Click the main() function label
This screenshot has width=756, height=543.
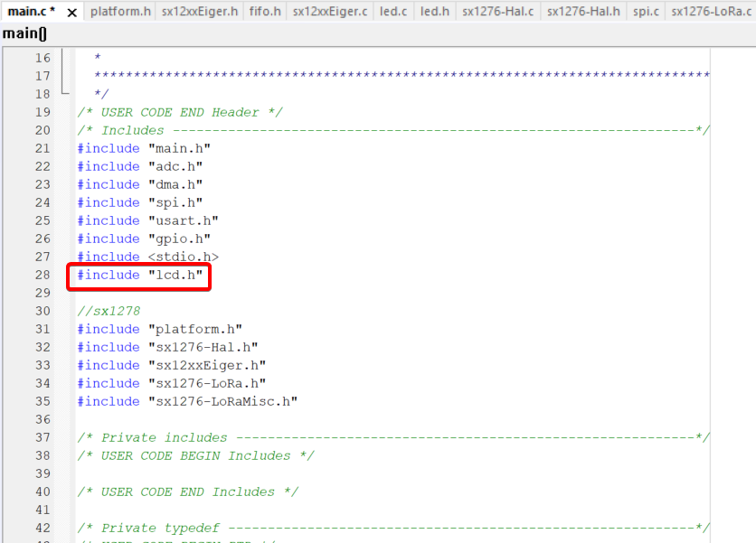[x=25, y=33]
